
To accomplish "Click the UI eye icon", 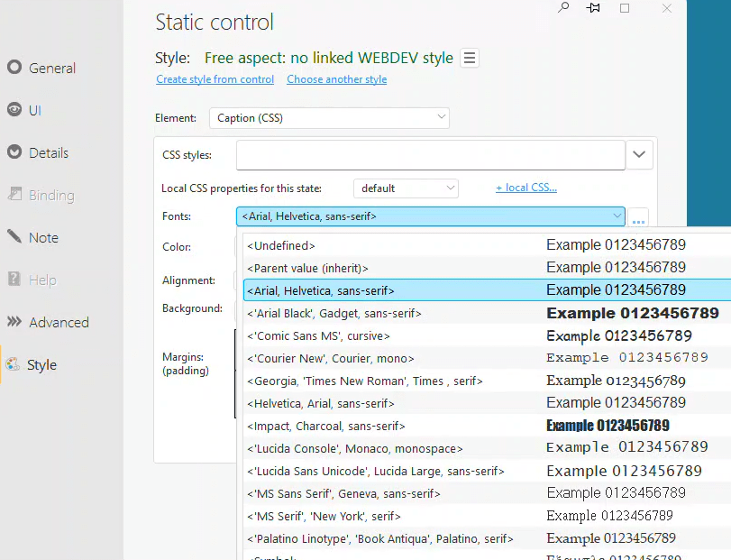I will [14, 110].
